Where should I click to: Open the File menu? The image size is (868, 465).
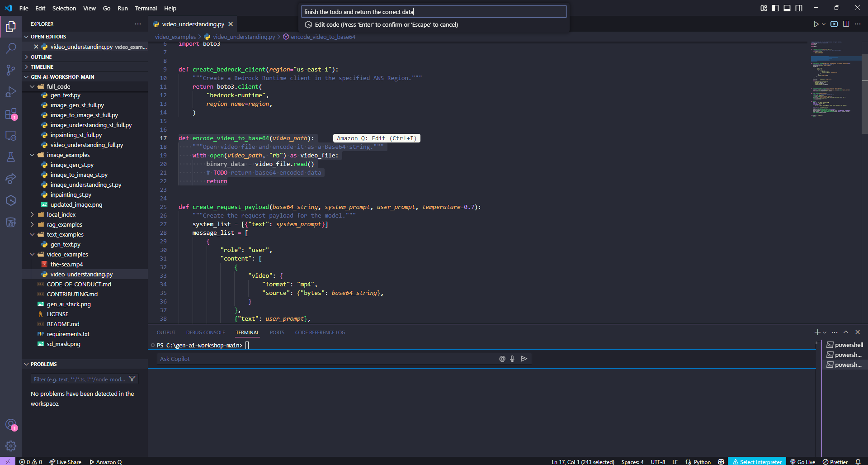click(24, 8)
